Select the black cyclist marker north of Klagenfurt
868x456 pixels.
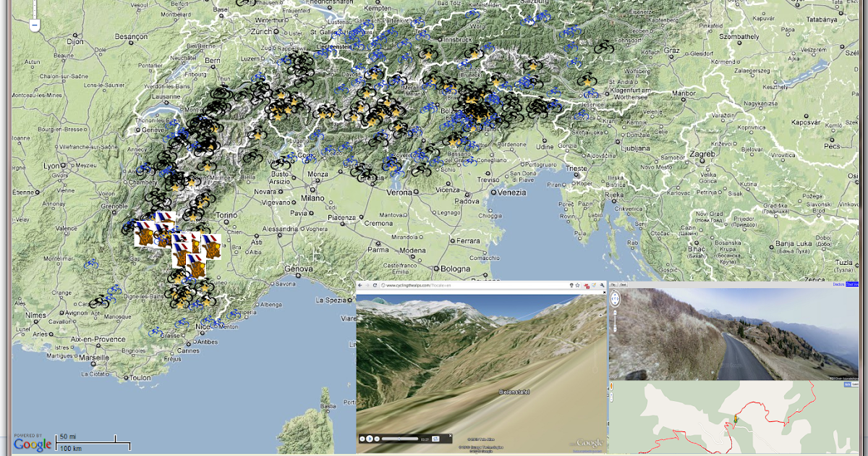[x=604, y=46]
